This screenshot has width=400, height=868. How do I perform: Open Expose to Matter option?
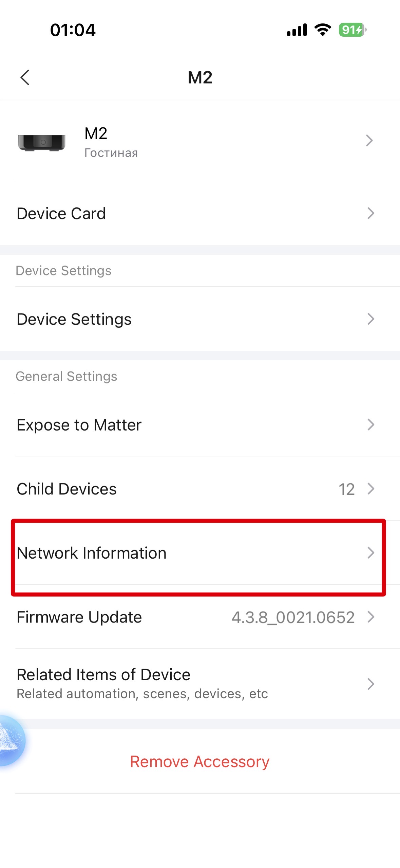tap(79, 425)
